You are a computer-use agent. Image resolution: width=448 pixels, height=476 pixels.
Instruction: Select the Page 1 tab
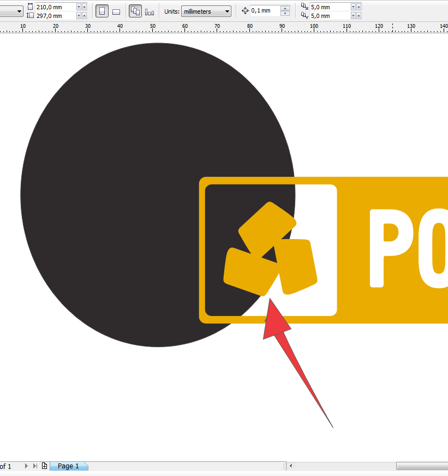point(68,466)
